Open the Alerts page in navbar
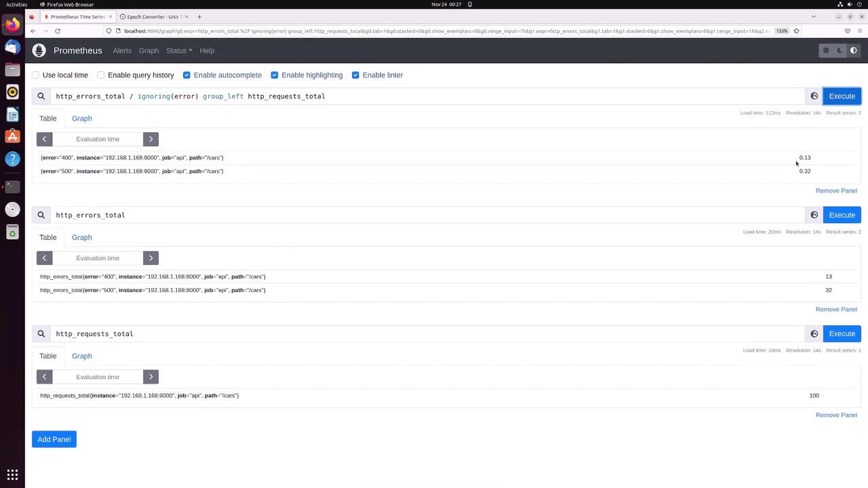The height and width of the screenshot is (488, 868). (122, 51)
